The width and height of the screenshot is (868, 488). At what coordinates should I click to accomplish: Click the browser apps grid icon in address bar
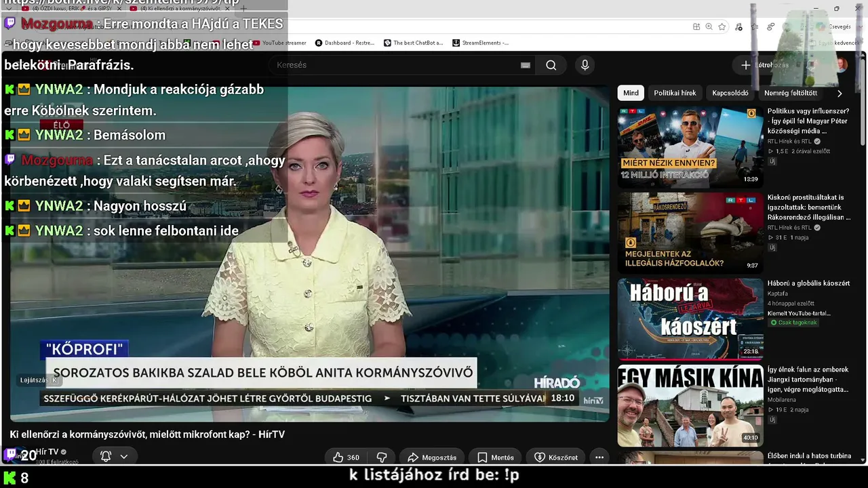pos(696,26)
